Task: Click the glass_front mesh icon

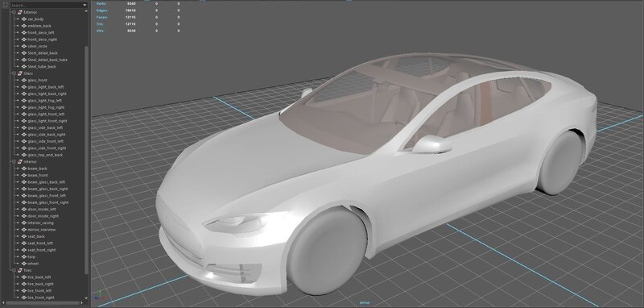Action: tap(24, 80)
